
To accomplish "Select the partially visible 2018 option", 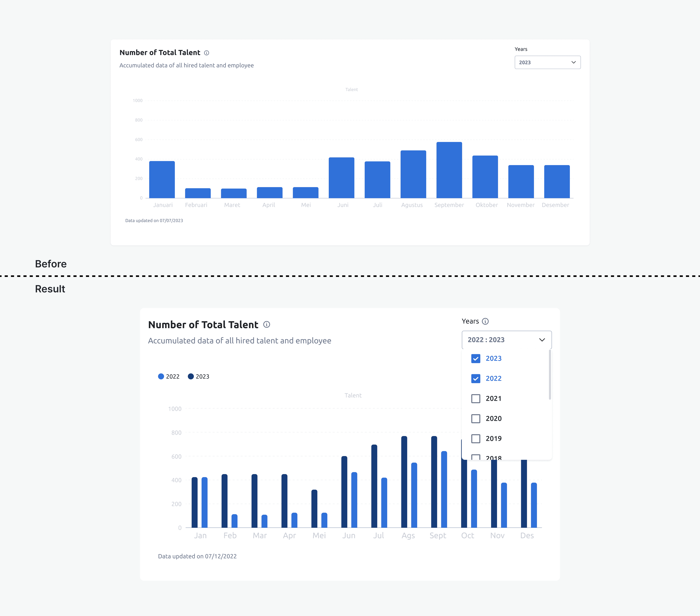I will coord(493,457).
